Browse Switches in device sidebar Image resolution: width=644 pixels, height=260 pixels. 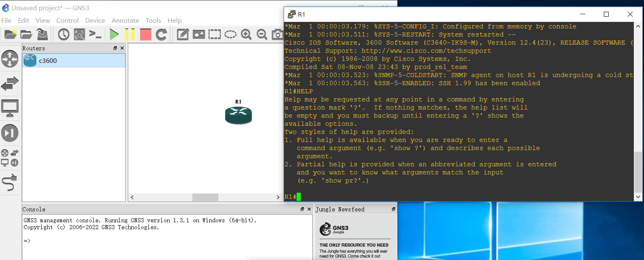coord(10,84)
